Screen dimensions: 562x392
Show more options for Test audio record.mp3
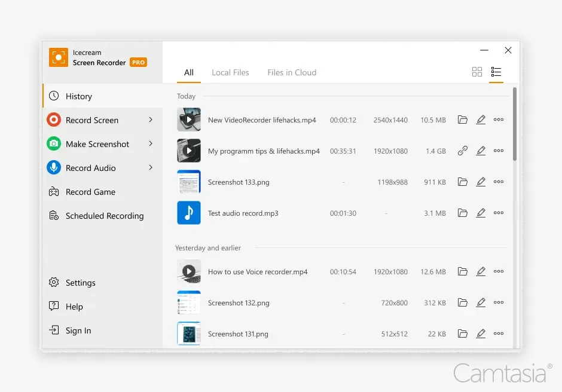pos(499,213)
